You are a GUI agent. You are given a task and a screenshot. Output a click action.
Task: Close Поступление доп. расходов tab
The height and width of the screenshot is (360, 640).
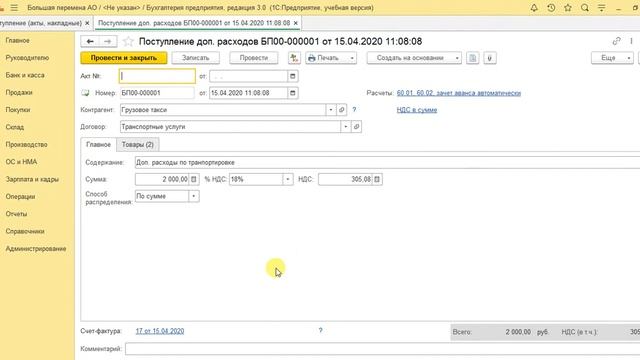[296, 23]
